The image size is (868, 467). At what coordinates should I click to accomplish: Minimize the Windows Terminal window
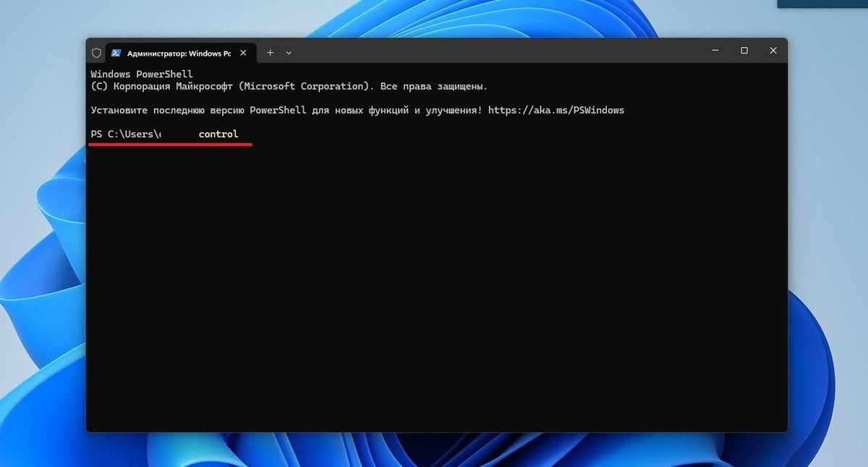click(715, 51)
